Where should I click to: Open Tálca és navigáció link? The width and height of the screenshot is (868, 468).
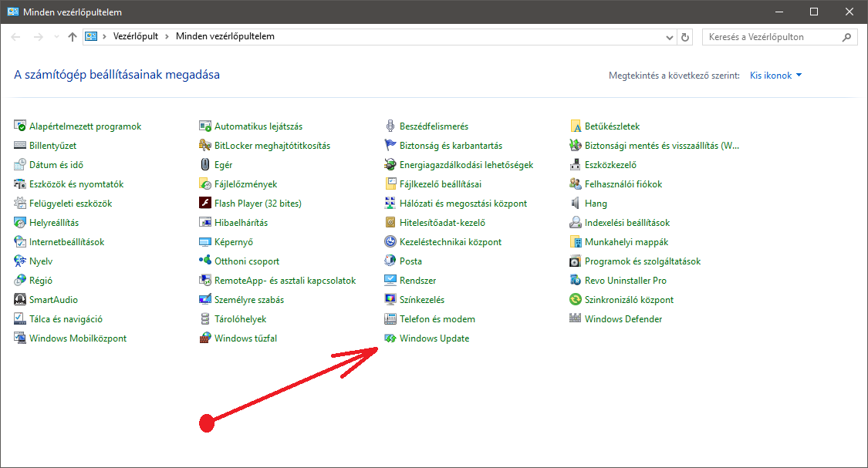pos(66,318)
